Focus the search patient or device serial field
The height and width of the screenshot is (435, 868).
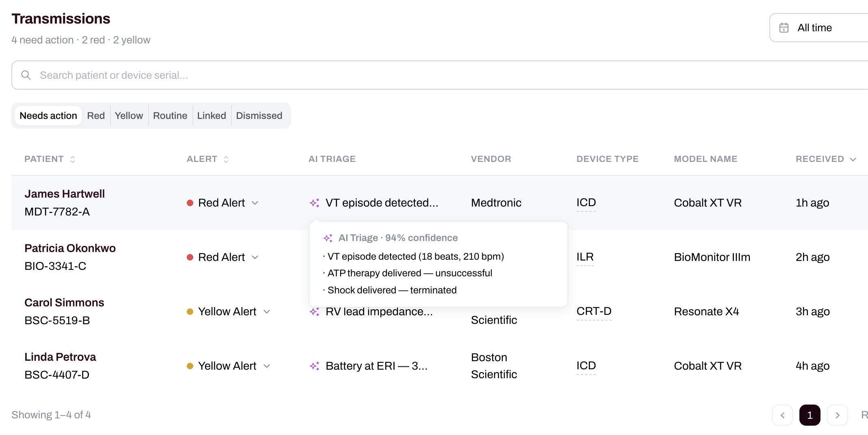[440, 75]
